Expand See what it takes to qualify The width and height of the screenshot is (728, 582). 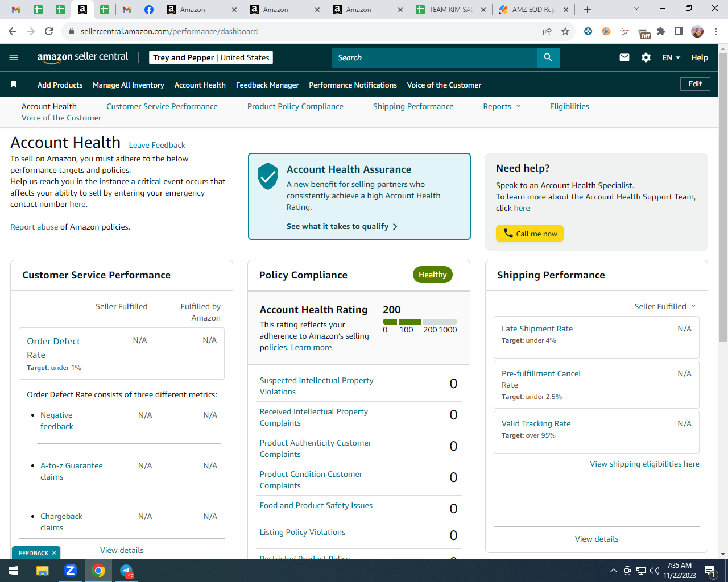(342, 226)
